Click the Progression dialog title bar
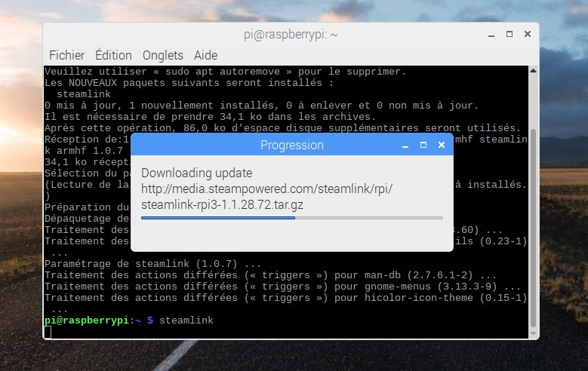 [292, 145]
